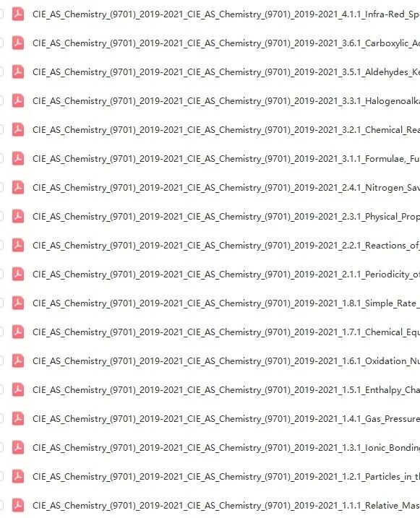The image size is (420, 518).
Task: Open the 3.1.1 Formulae file name
Action: 226,159
